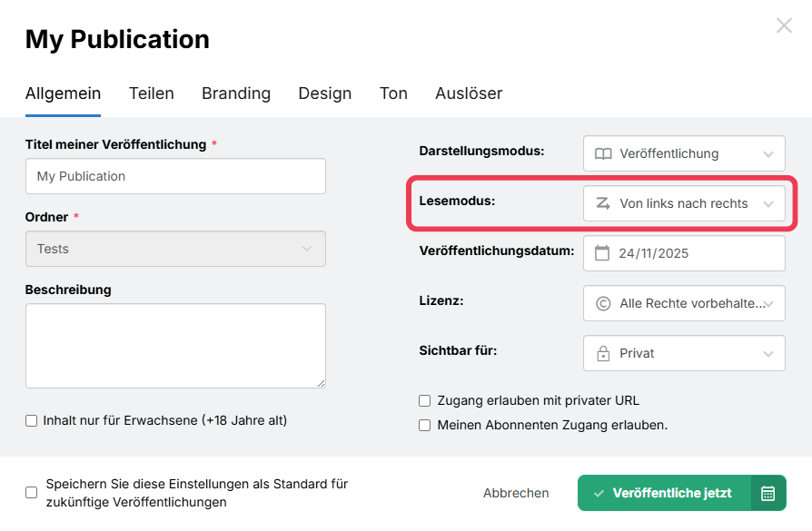Open the Sichtbar für dropdown
Viewport: 812px width, 531px height.
pos(684,353)
